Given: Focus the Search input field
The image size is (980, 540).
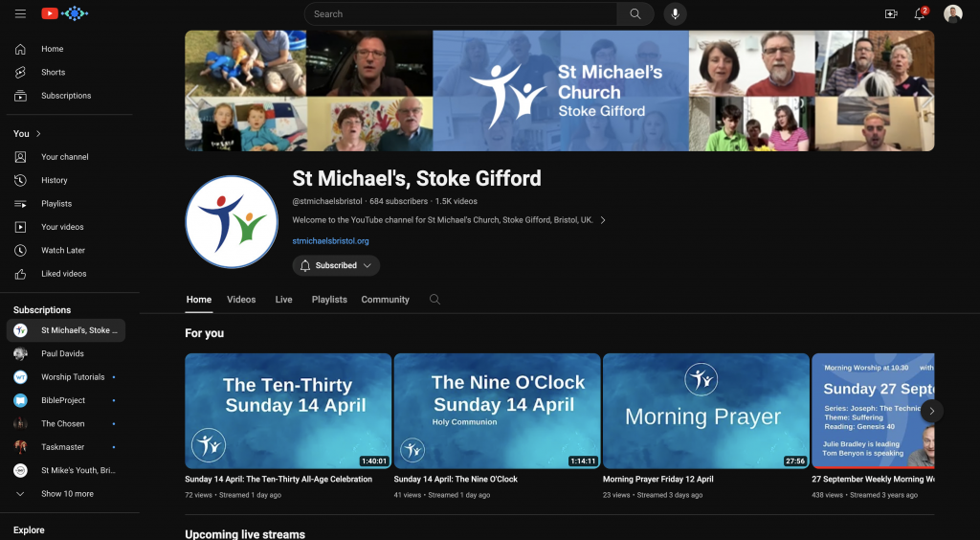Looking at the screenshot, I should pyautogui.click(x=460, y=13).
